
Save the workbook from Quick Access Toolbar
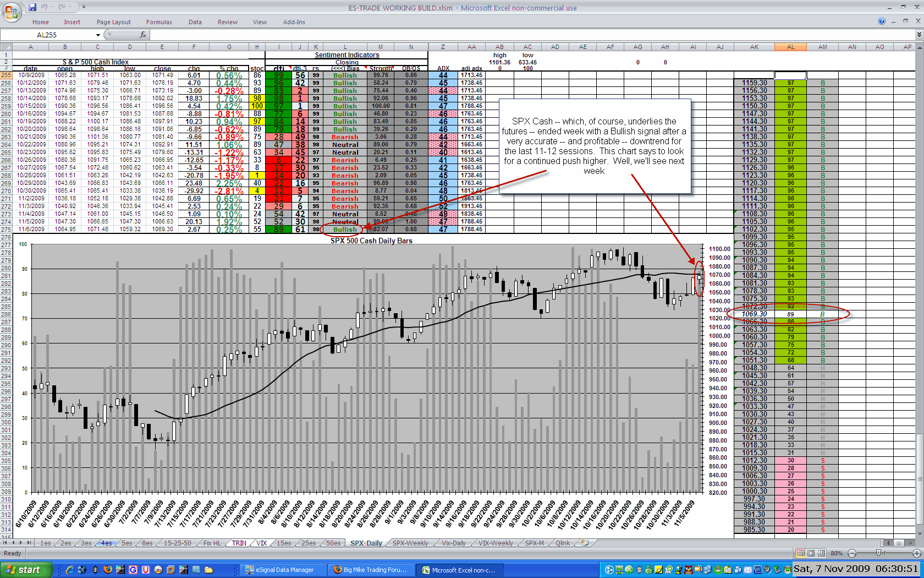[33, 7]
